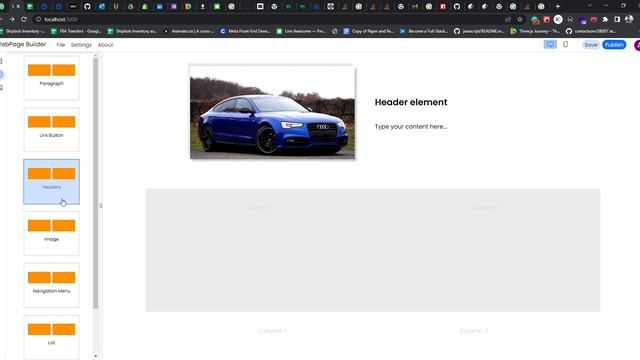Open the About menu
Viewport: 640px width, 360px height.
pos(105,45)
